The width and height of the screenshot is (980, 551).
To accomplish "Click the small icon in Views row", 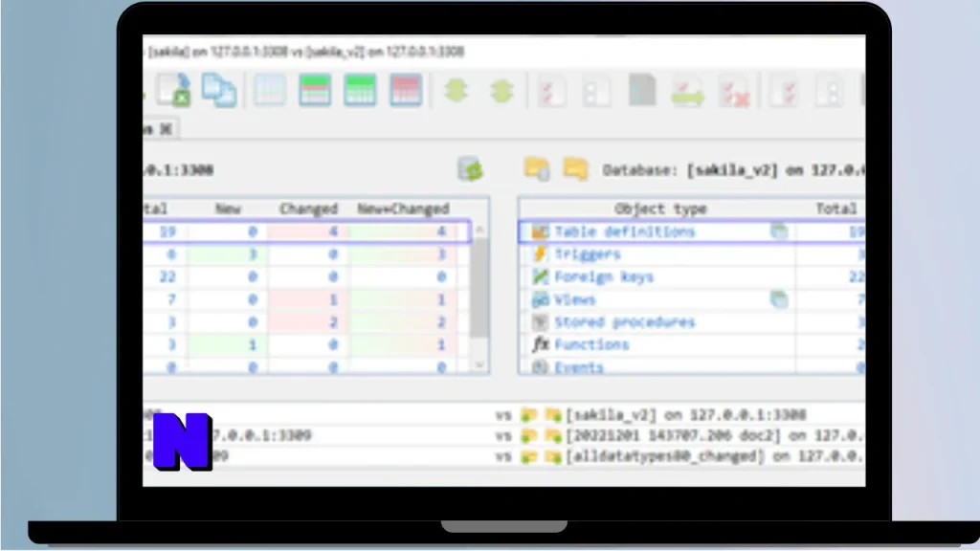I will tap(779, 299).
